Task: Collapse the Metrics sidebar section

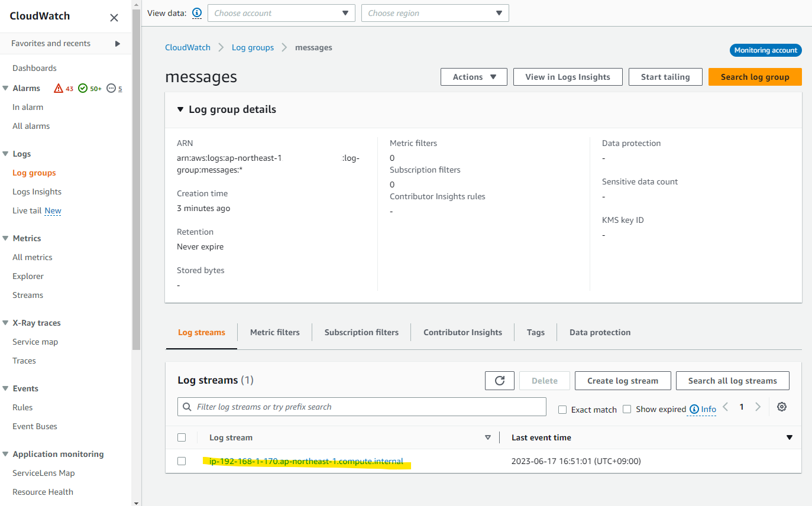Action: coord(5,238)
